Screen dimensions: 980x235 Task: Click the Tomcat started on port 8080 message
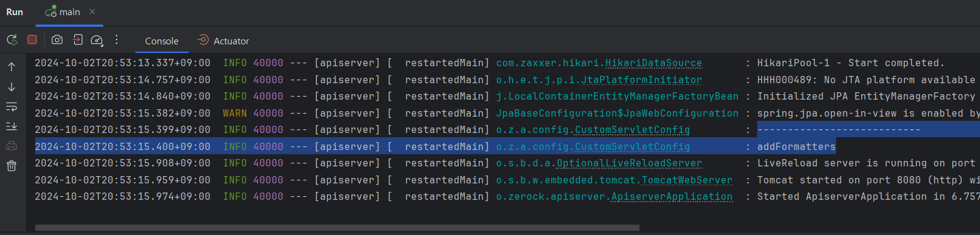click(x=868, y=180)
